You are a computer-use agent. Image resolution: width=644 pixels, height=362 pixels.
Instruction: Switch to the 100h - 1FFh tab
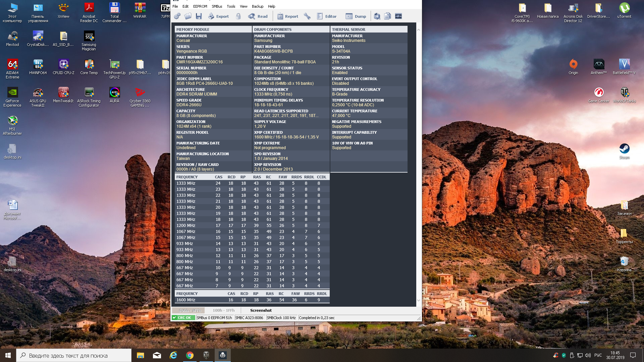tap(223, 310)
